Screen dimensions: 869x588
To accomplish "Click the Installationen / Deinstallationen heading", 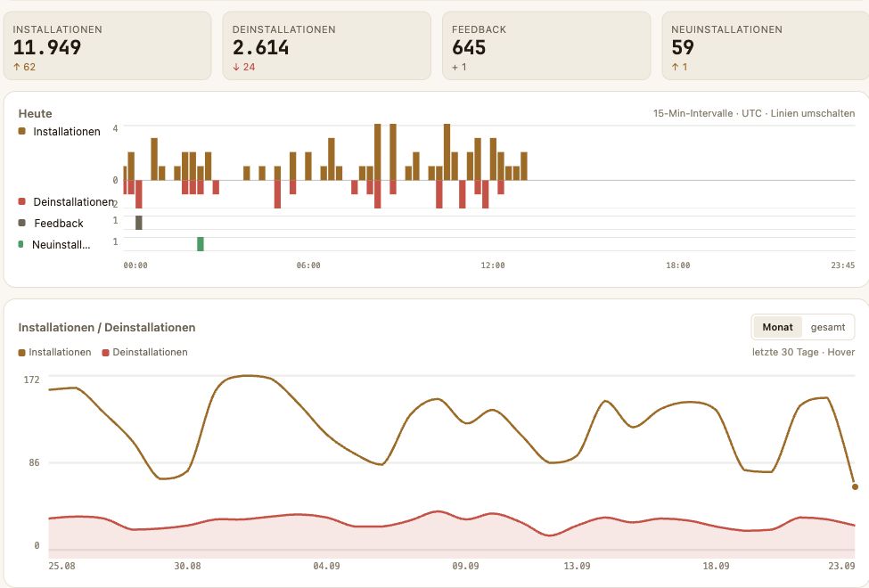I will tap(107, 328).
